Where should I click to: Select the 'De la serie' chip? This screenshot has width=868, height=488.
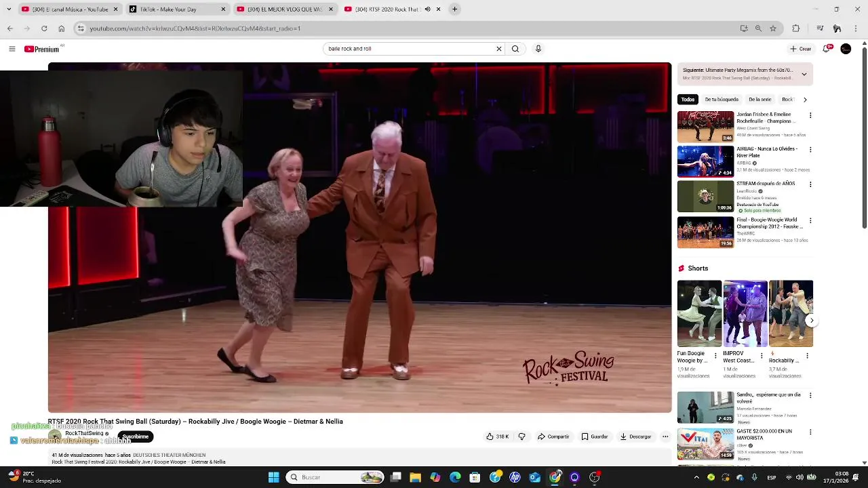point(760,100)
